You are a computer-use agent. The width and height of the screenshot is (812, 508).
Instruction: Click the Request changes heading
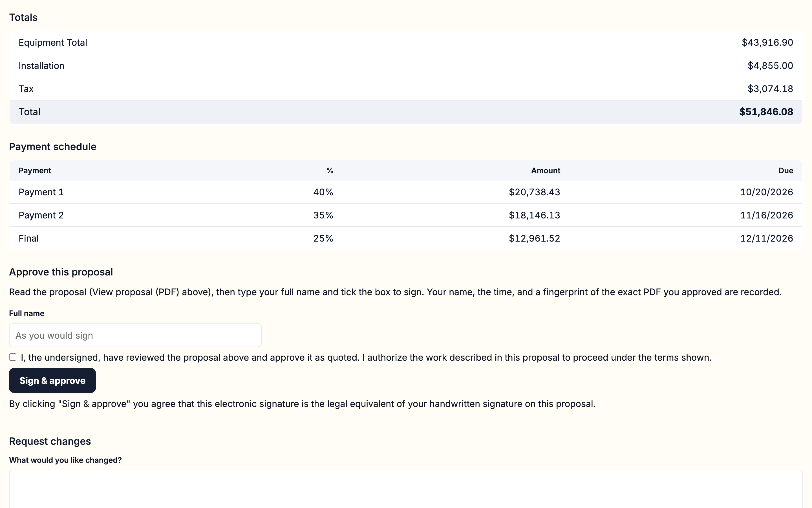tap(50, 441)
